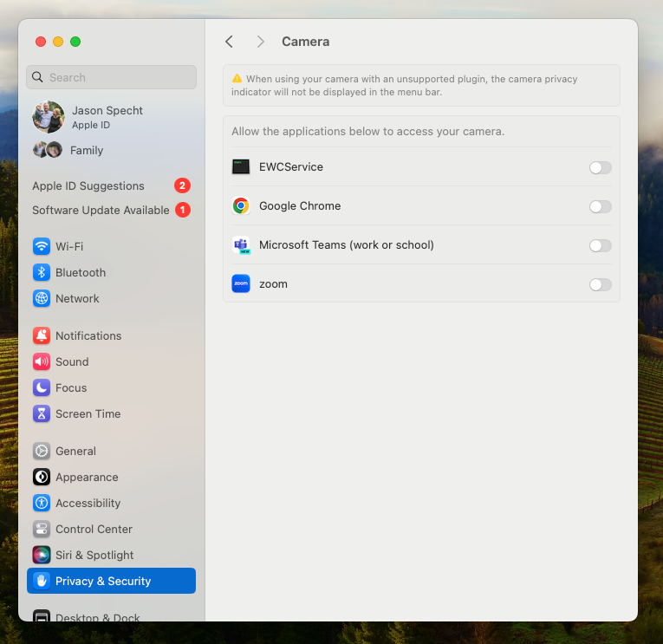
Task: Select the Screen Time hourglass icon
Action: coord(42,413)
